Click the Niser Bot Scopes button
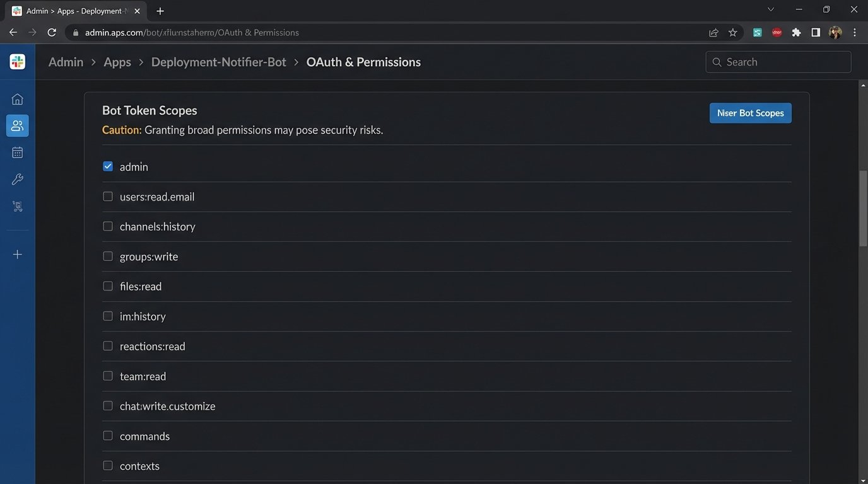The image size is (868, 484). [x=750, y=113]
